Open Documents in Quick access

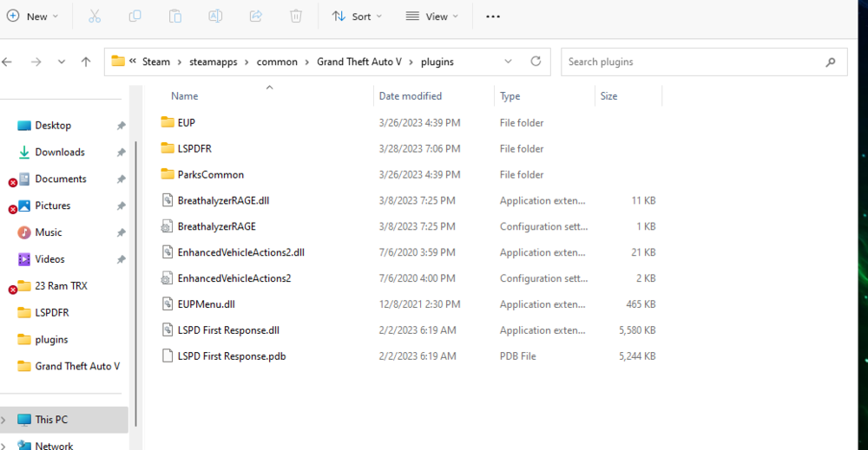click(x=61, y=179)
